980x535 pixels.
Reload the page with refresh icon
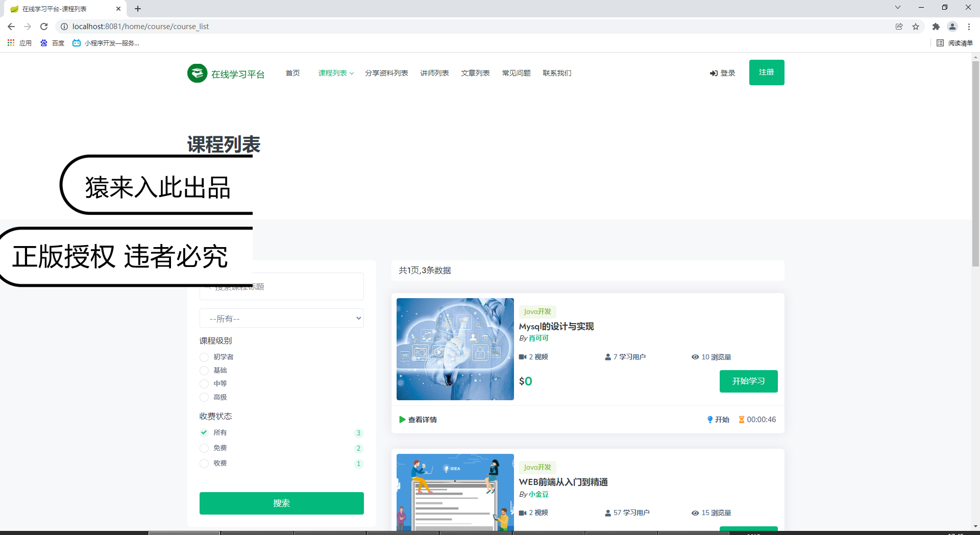point(44,27)
